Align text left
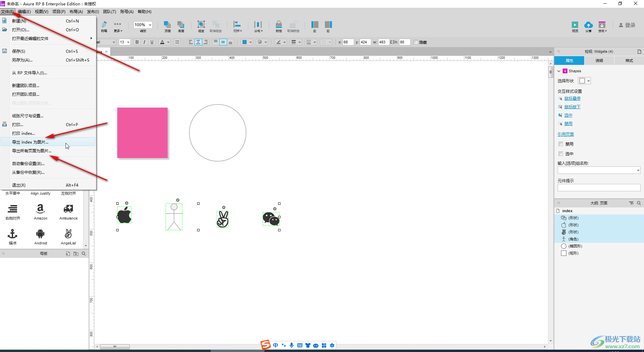 [x=190, y=42]
